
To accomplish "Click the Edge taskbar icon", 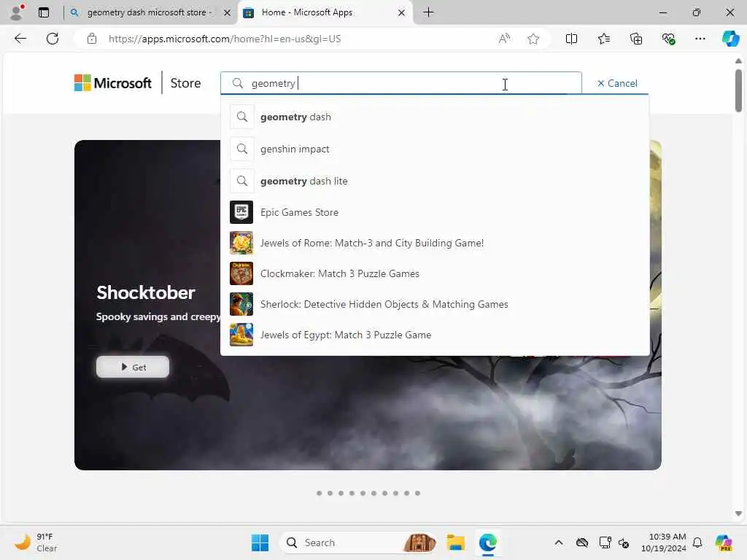I will 488,542.
